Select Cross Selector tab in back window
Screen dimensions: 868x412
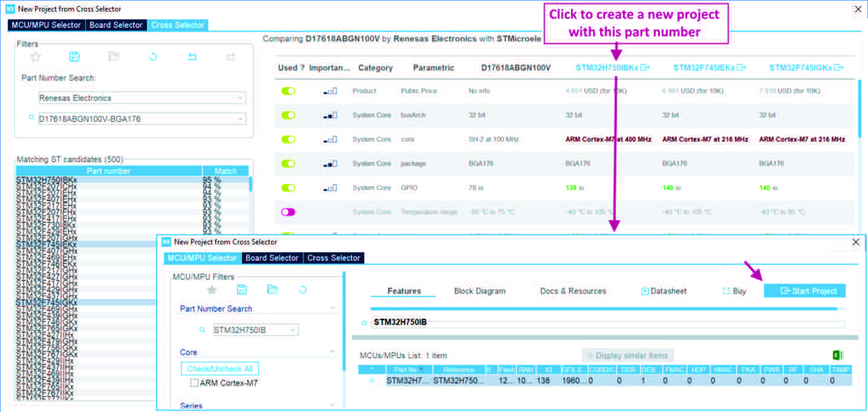tap(178, 25)
